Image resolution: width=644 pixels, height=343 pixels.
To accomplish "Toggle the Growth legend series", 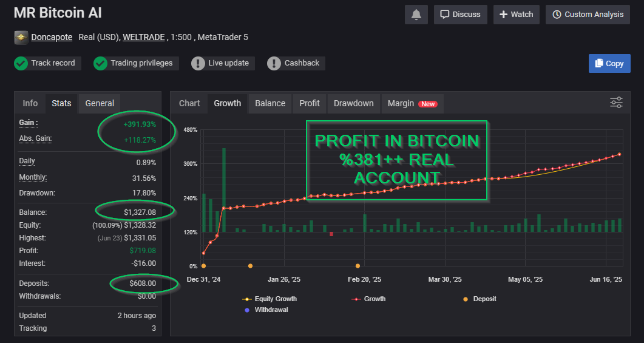I will coord(368,299).
